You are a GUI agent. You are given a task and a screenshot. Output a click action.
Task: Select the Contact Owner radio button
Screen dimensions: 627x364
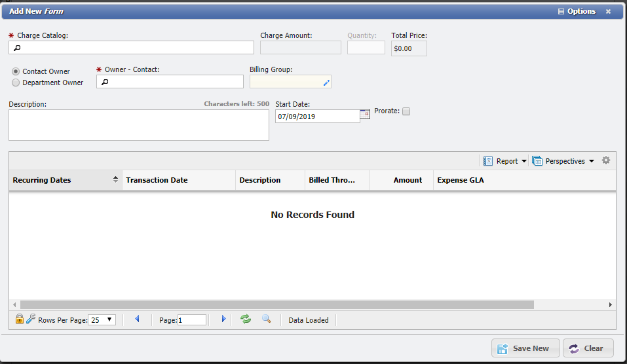point(16,71)
